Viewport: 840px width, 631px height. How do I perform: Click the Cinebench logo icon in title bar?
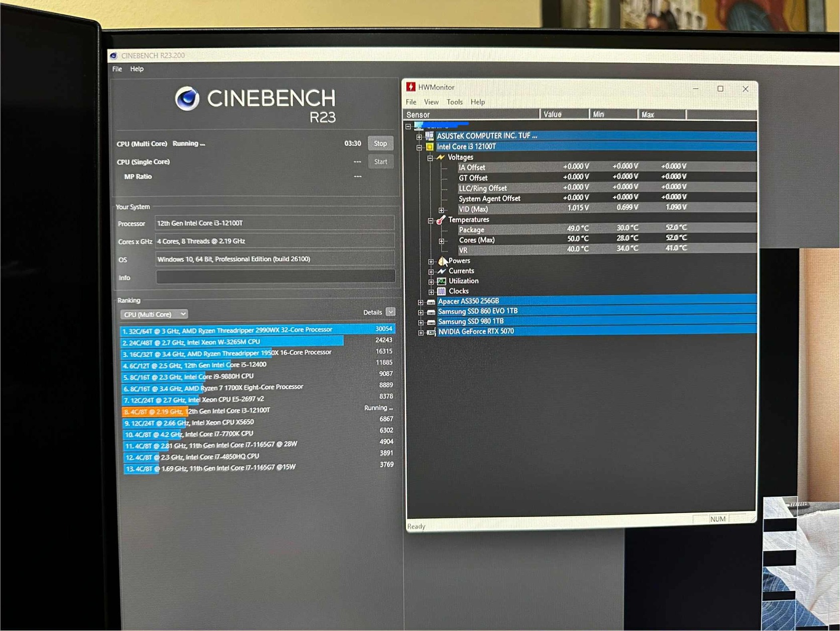pos(114,56)
